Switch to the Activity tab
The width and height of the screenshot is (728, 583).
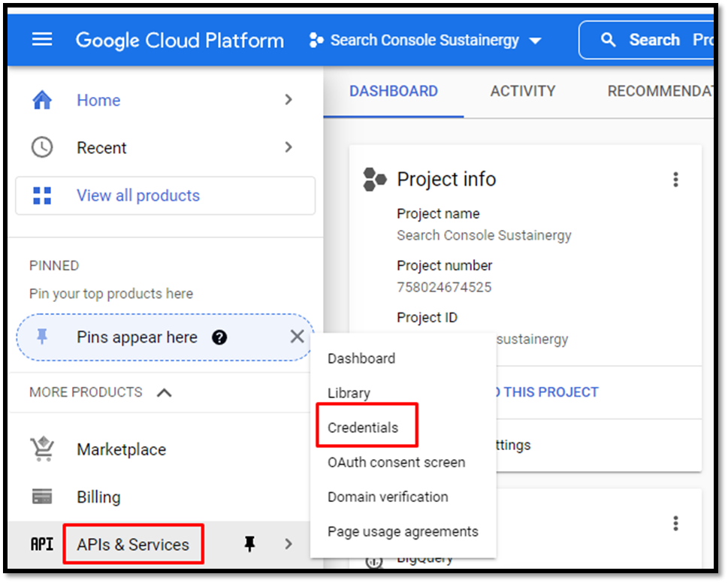pyautogui.click(x=523, y=91)
